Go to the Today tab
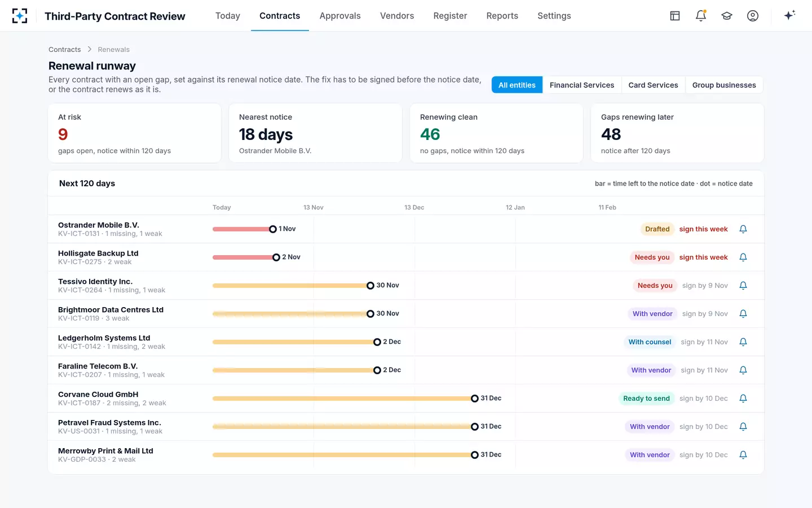Viewport: 812px width, 508px height. point(228,16)
